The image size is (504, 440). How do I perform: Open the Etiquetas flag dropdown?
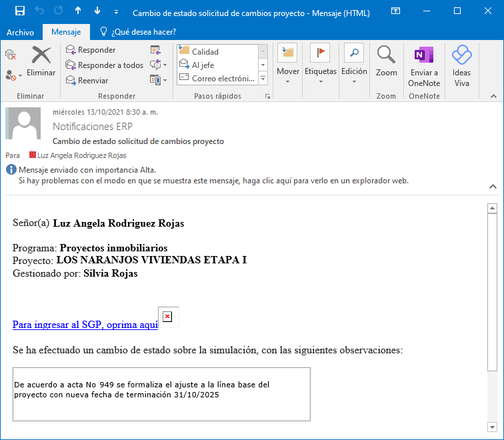pos(321,64)
